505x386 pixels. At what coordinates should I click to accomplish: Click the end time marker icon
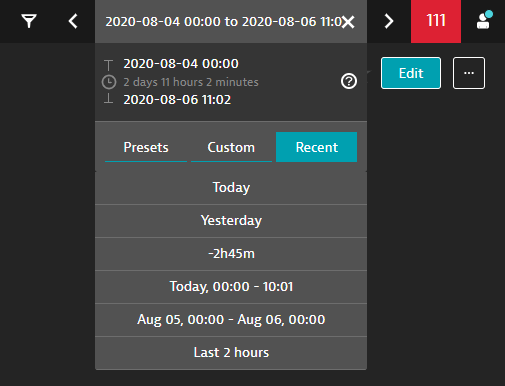pos(108,99)
